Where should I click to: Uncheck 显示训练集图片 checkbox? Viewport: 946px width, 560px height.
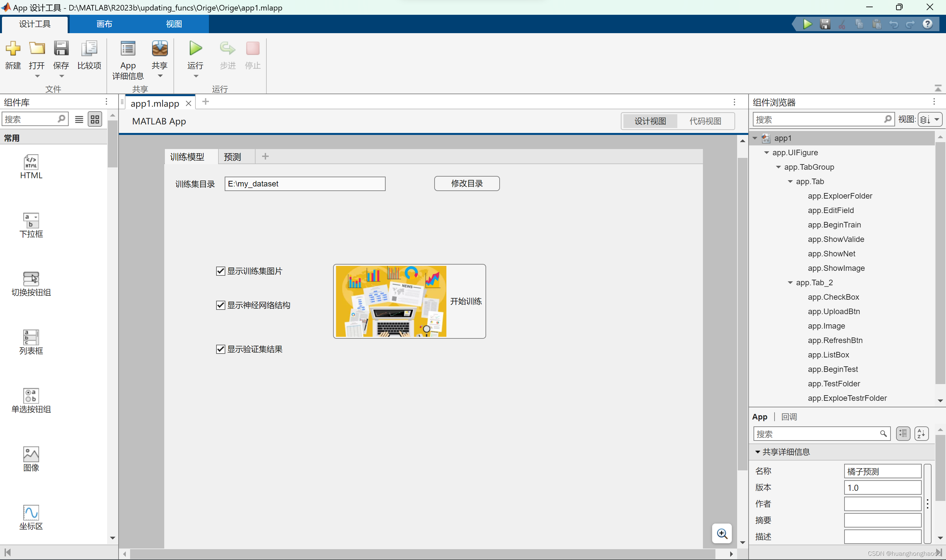220,271
